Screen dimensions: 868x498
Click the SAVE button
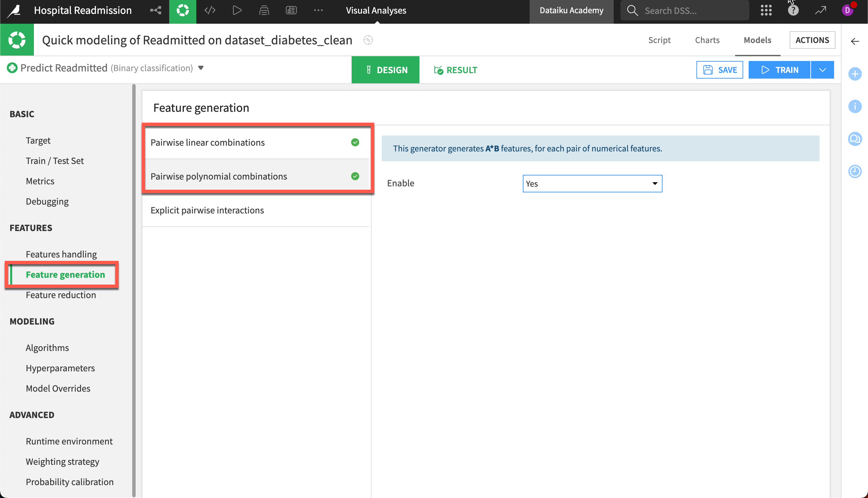[x=720, y=69]
